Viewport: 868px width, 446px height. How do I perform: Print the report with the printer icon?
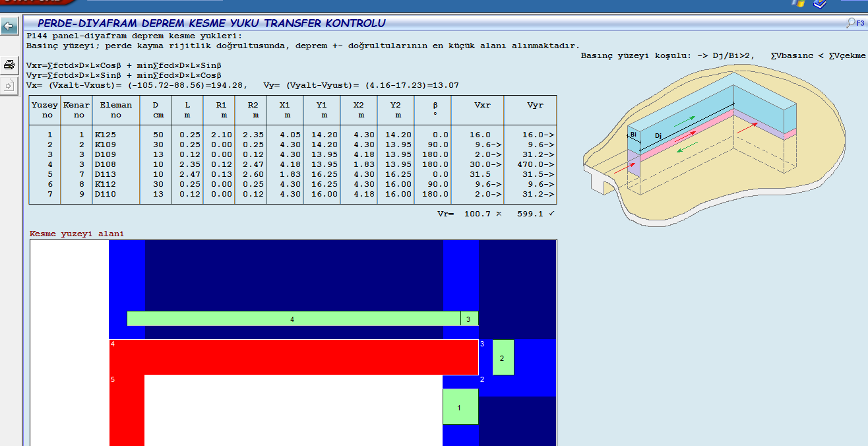[9, 65]
